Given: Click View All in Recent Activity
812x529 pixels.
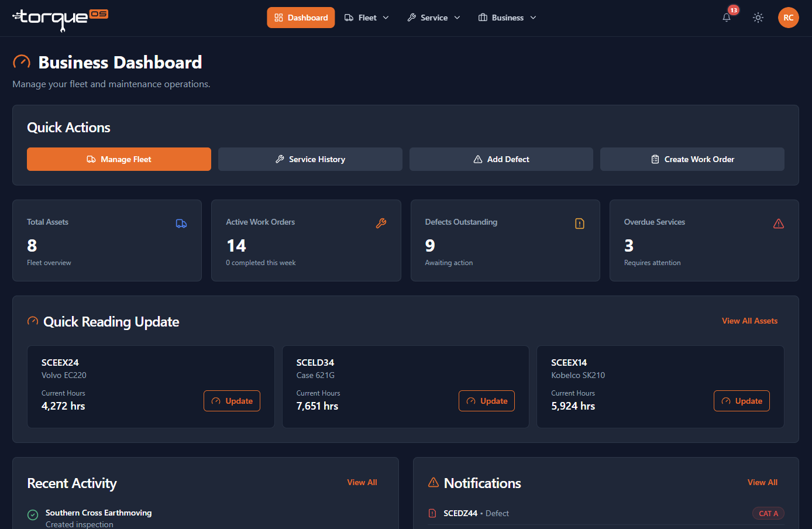Looking at the screenshot, I should click(x=362, y=482).
